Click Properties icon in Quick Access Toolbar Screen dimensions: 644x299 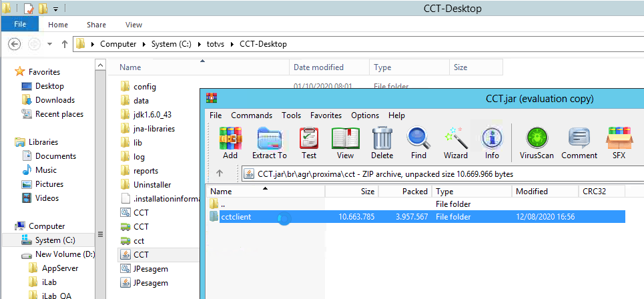pos(28,8)
